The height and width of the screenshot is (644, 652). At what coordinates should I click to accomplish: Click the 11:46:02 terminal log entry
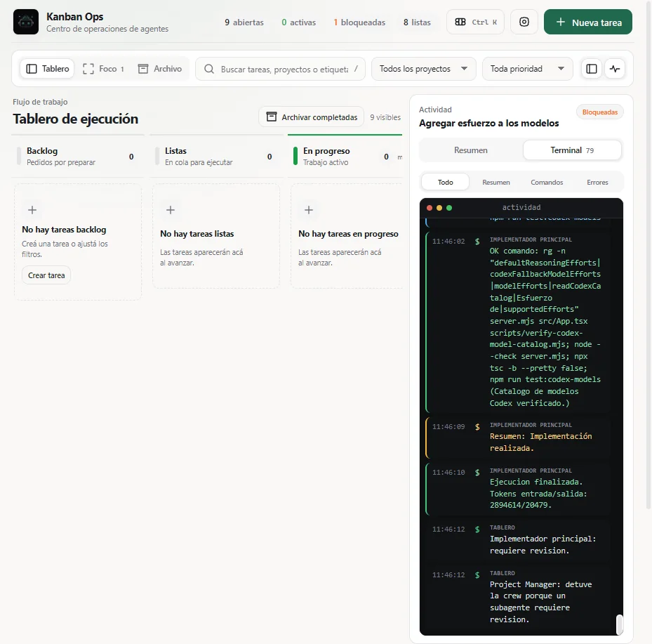519,321
